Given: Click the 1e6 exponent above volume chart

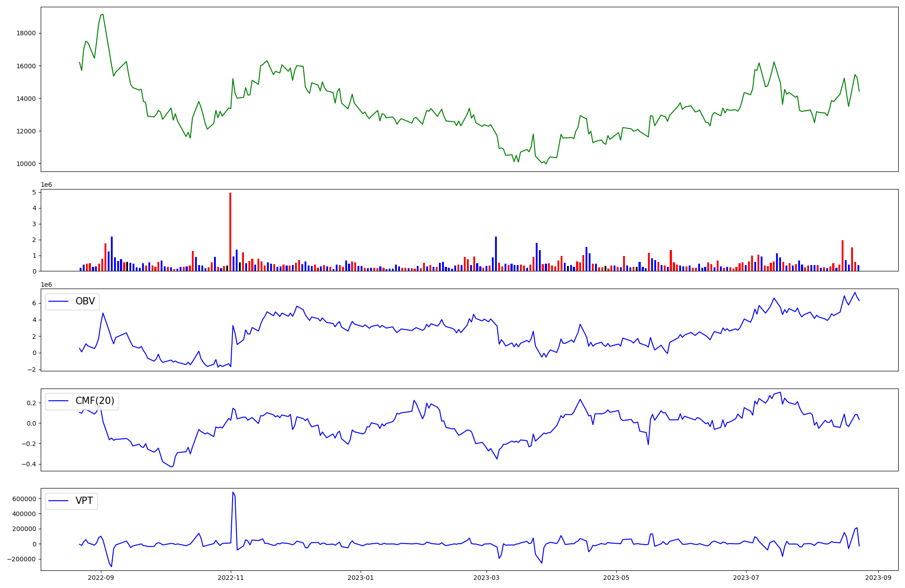Looking at the screenshot, I should pyautogui.click(x=46, y=185).
